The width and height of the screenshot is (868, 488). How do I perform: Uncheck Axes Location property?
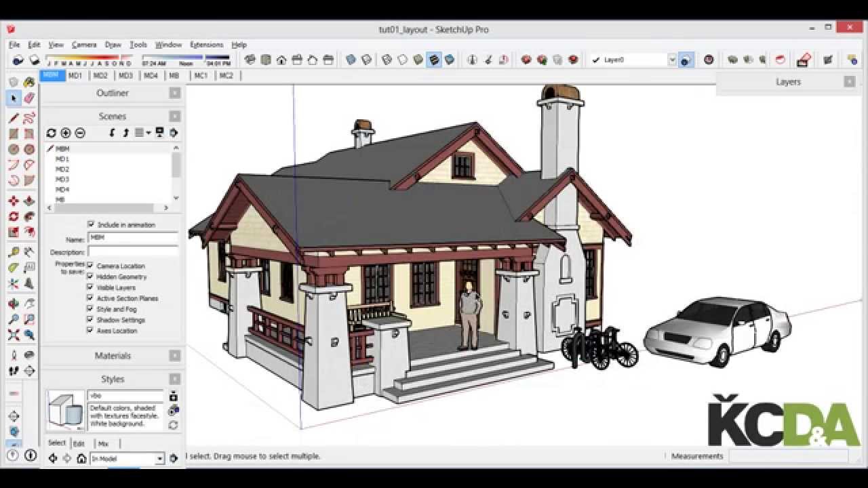coord(90,331)
